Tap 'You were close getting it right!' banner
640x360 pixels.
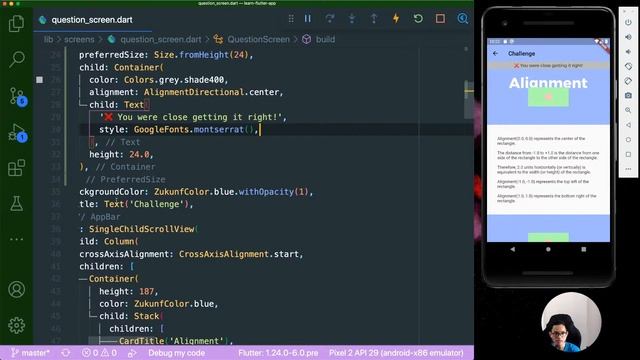[x=548, y=65]
